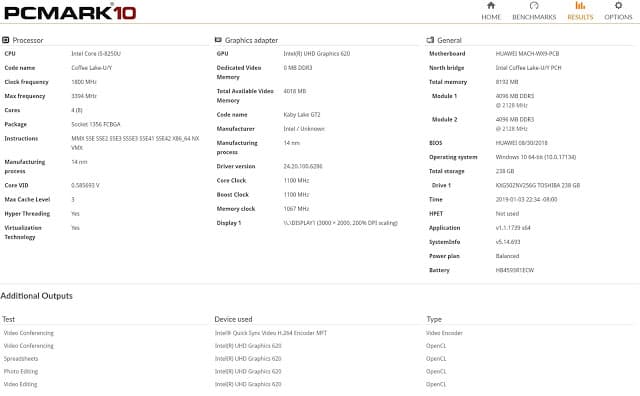Select processor manufacturing process 14 nm
This screenshot has width=640, height=396.
(x=79, y=162)
